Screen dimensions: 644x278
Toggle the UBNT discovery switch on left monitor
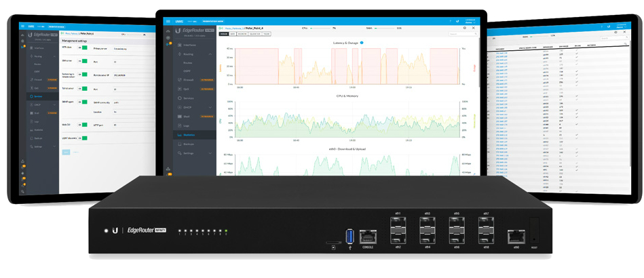point(83,138)
